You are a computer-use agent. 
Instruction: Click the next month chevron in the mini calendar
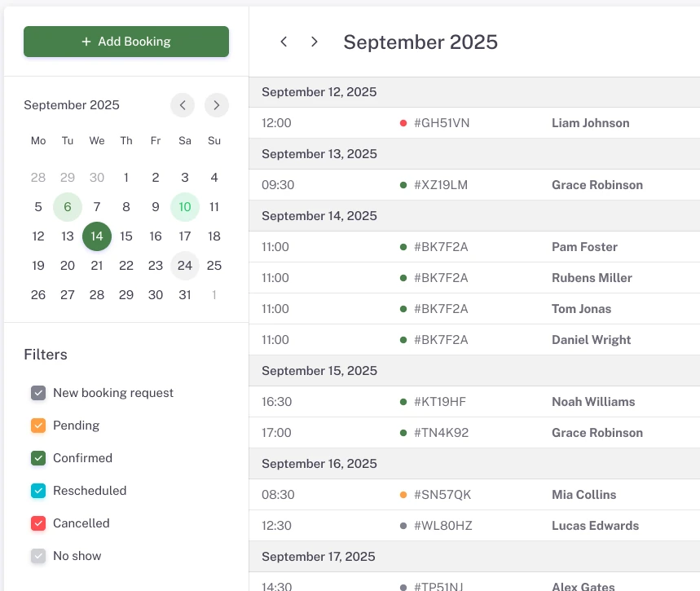217,105
